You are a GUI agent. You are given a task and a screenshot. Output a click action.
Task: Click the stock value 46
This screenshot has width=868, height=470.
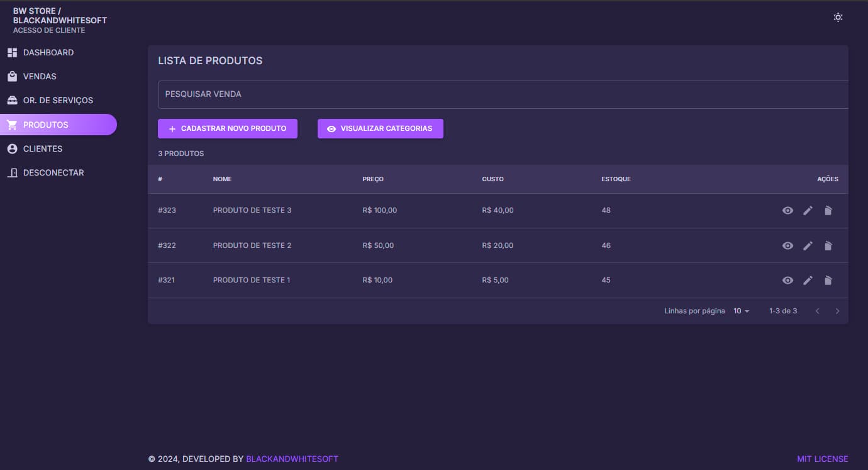(606, 245)
